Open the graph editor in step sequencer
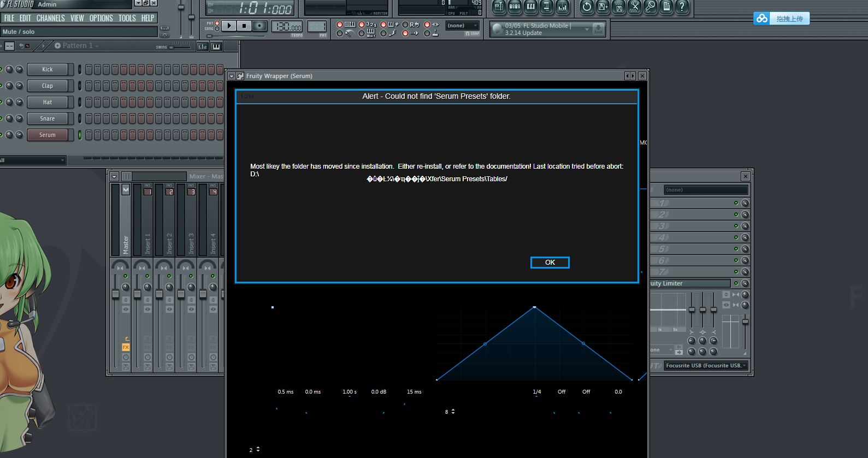868x458 pixels. click(202, 46)
